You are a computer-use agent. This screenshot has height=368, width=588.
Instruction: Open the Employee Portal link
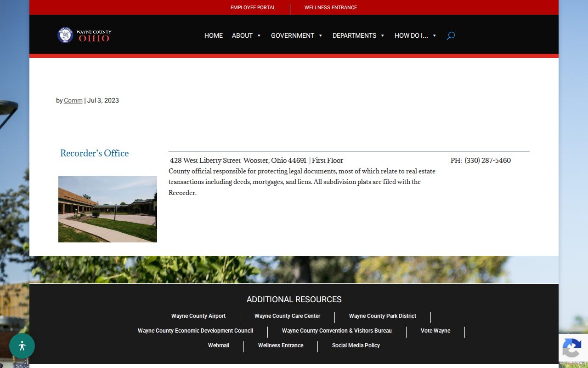(253, 7)
